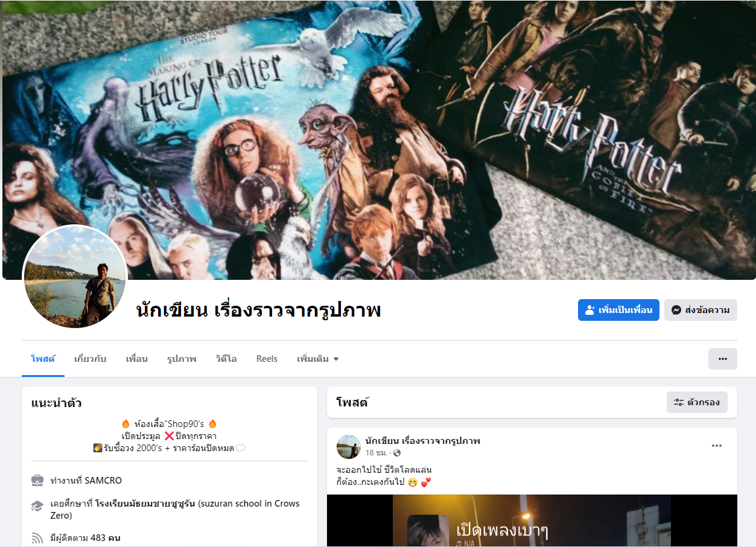
Task: Open the รูปภาพ tab
Action: coord(182,359)
